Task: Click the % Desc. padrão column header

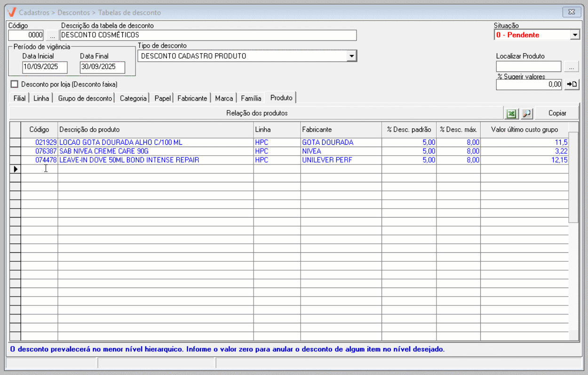Action: click(408, 130)
